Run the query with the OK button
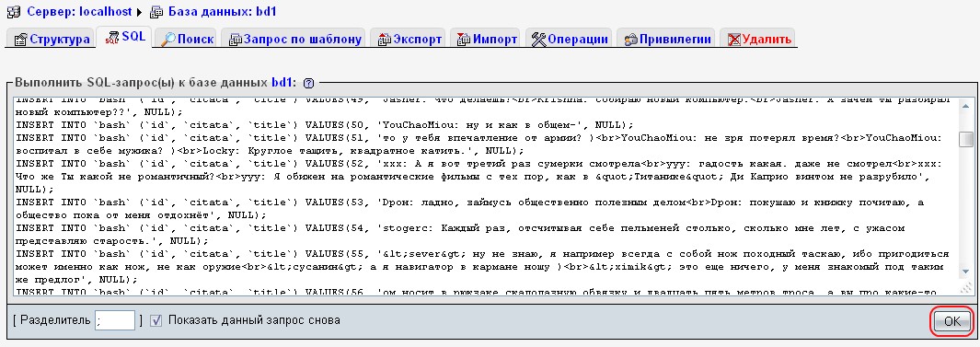 pos(951,320)
